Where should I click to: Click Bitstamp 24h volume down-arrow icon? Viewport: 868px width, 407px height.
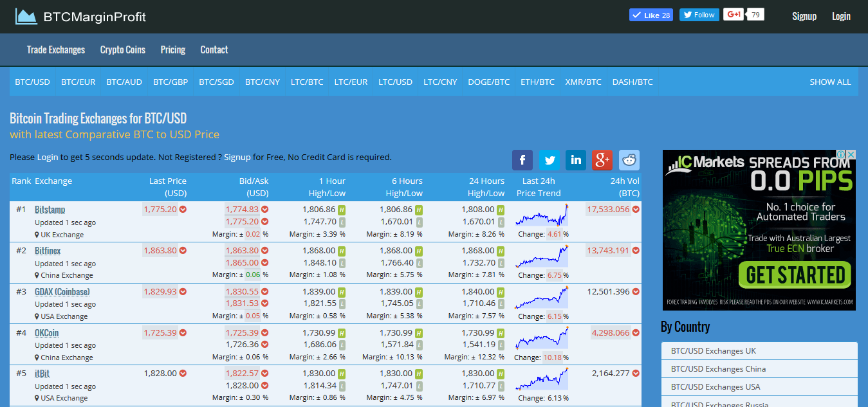click(x=636, y=209)
